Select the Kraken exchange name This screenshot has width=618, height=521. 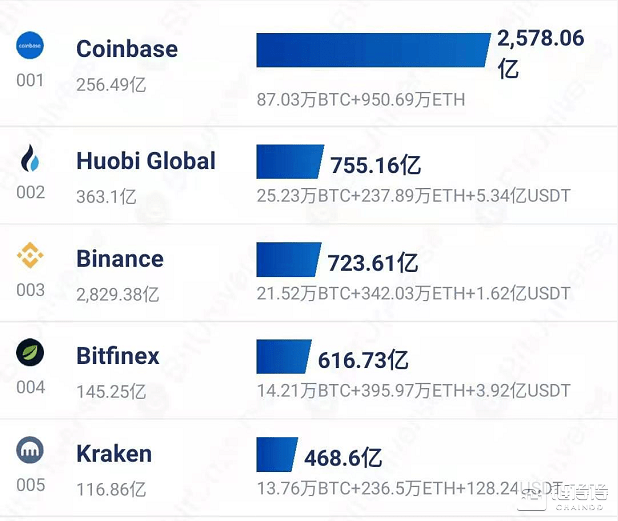point(114,454)
